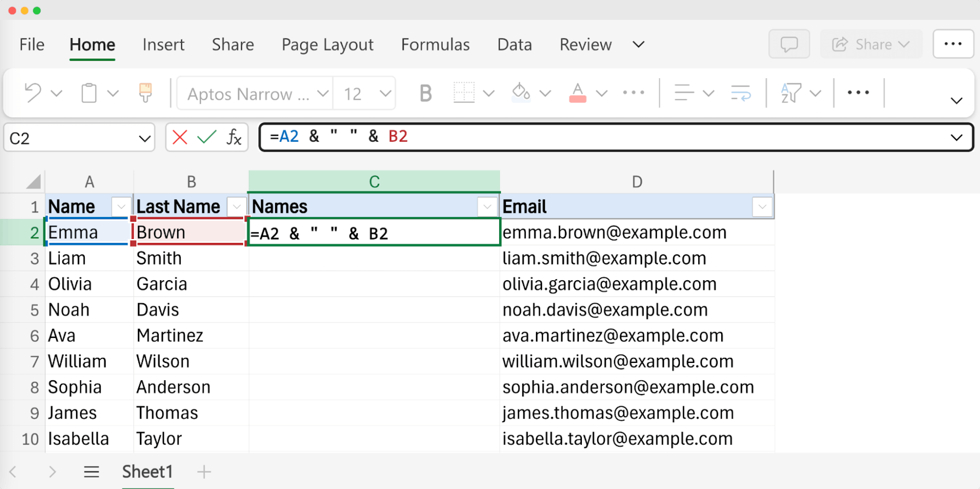
Task: Click the Undo icon
Action: (32, 93)
